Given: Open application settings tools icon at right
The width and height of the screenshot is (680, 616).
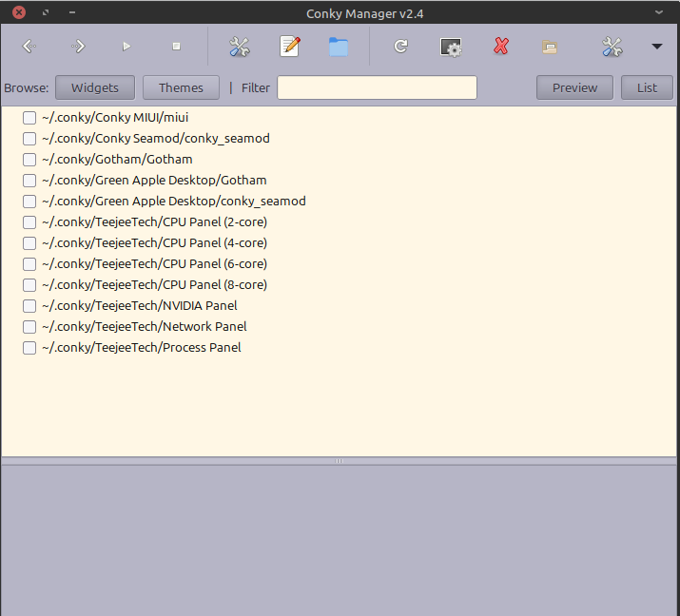Looking at the screenshot, I should [x=612, y=47].
